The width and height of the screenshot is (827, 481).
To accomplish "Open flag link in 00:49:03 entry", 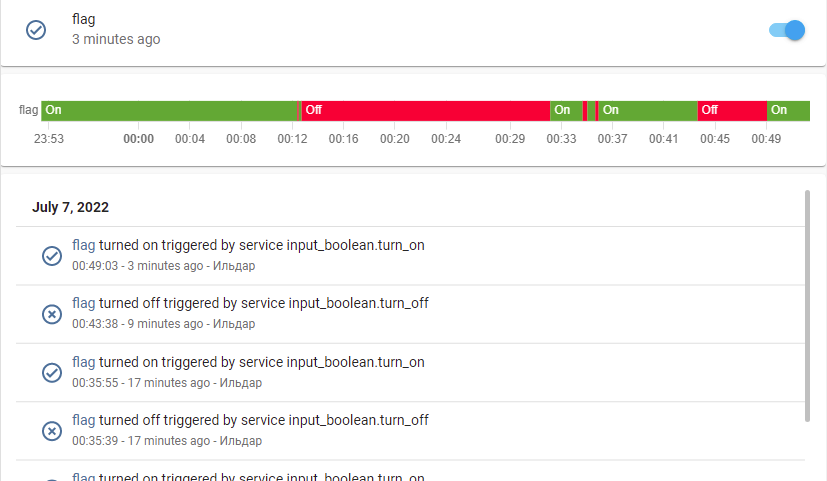I will [x=83, y=245].
